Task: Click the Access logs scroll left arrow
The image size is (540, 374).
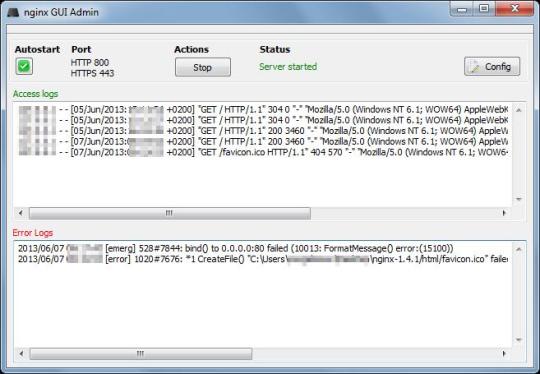Action: click(x=21, y=213)
